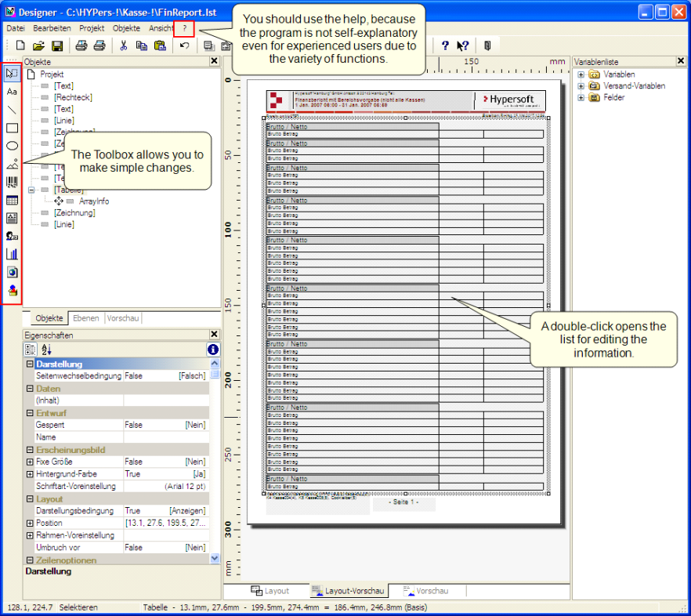Switch properties to categorized view
This screenshot has height=616, width=691.
pos(31,350)
